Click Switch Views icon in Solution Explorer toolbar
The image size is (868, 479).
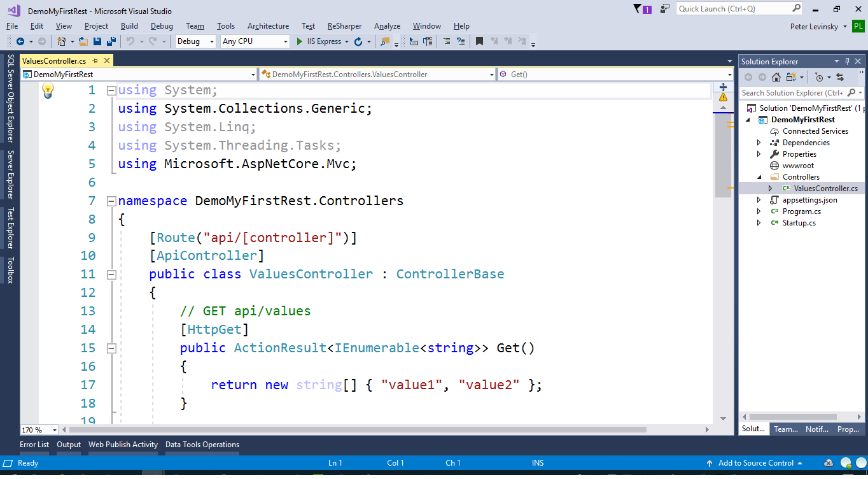(x=791, y=77)
